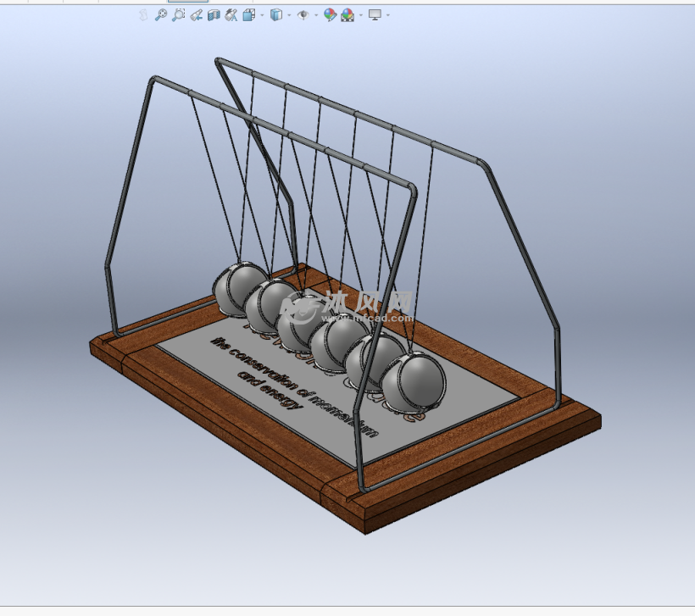Click the Display Style icon
Image resolution: width=695 pixels, height=616 pixels.
[x=275, y=15]
